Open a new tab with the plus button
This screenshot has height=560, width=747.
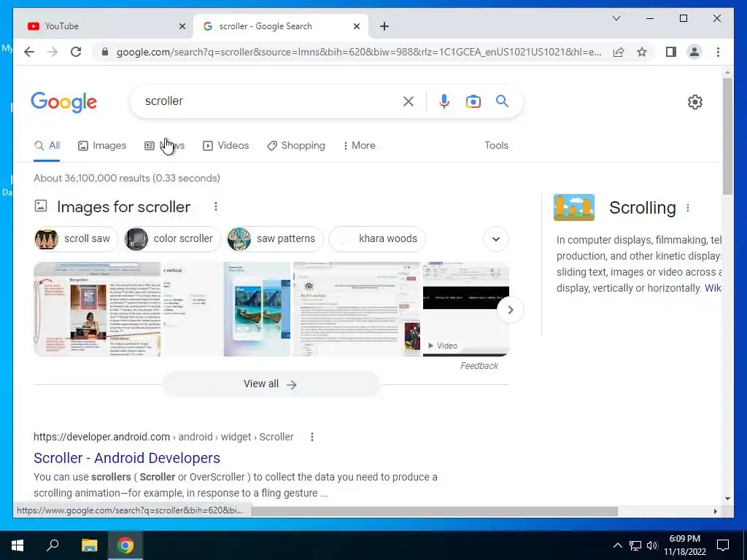click(384, 26)
